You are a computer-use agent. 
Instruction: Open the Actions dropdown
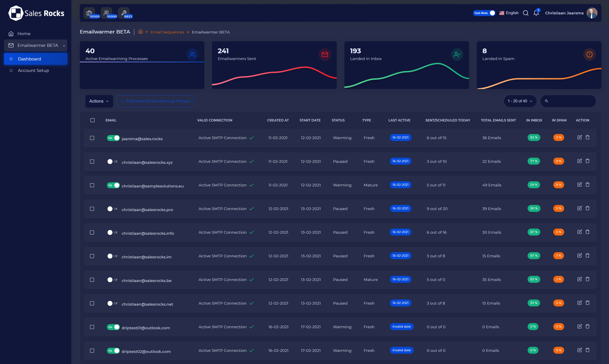click(99, 101)
